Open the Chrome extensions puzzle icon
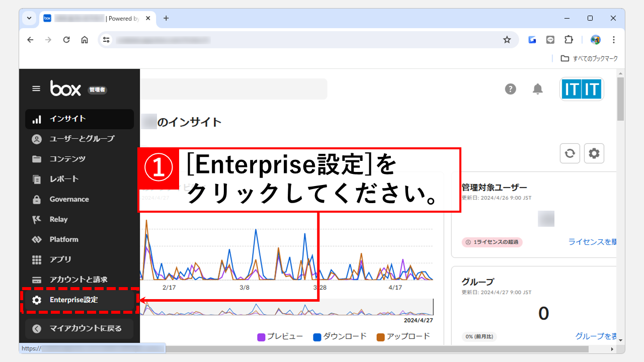The width and height of the screenshot is (644, 362). coord(569,40)
